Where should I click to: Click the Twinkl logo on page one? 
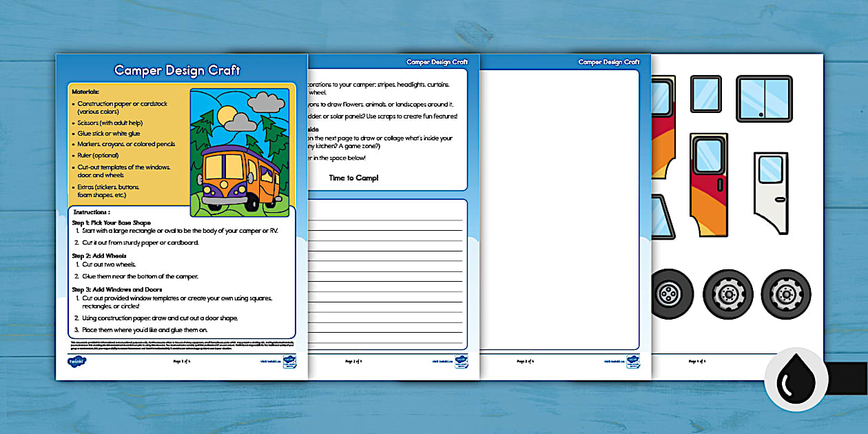[75, 362]
